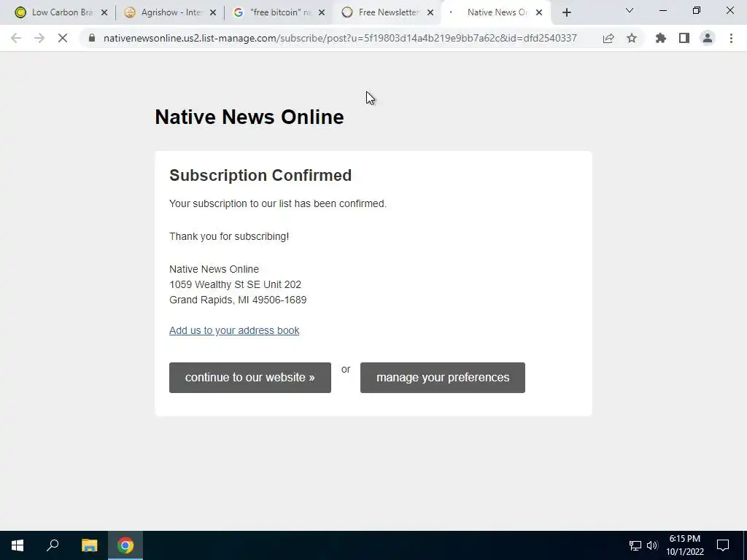Open the Extensions puzzle icon
This screenshot has height=560, width=747.
coord(661,38)
